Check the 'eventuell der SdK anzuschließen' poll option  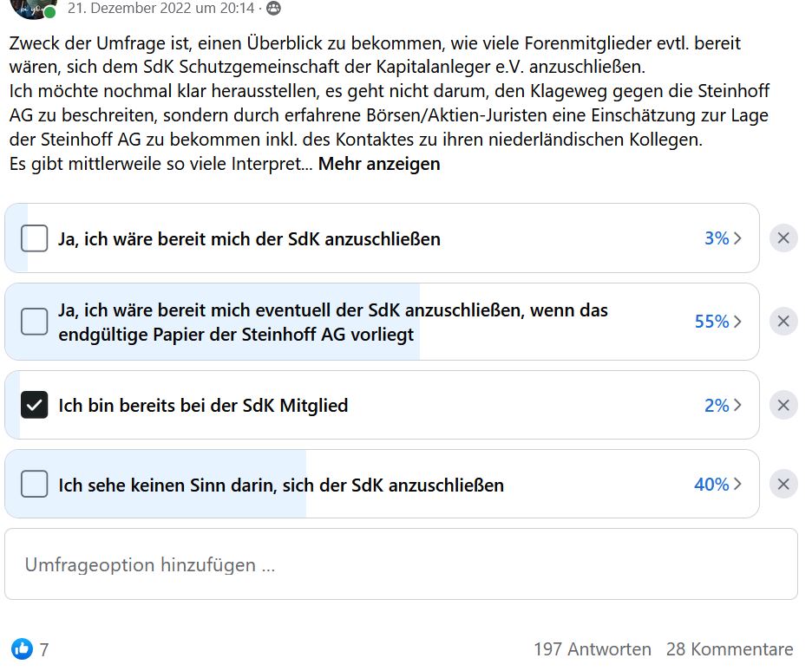click(x=34, y=321)
